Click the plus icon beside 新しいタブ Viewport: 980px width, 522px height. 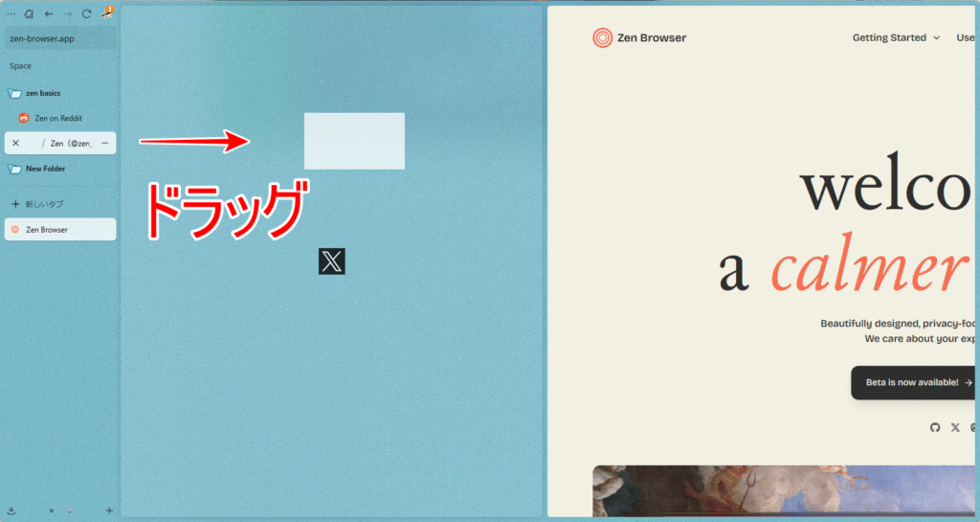15,204
